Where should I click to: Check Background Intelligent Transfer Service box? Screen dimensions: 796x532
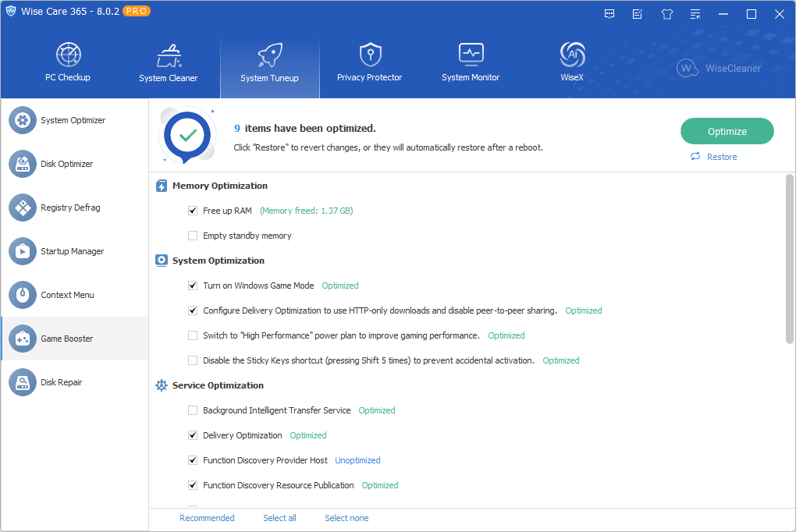(x=193, y=410)
